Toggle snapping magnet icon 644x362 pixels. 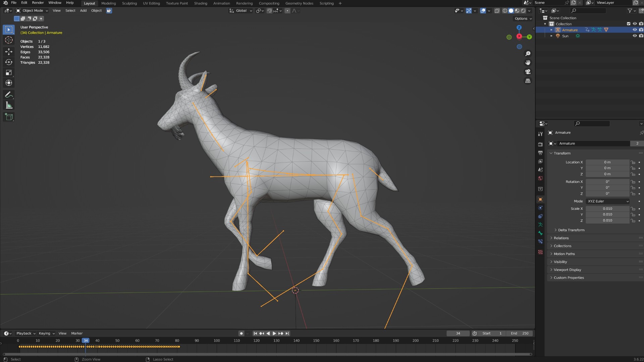[269, 11]
